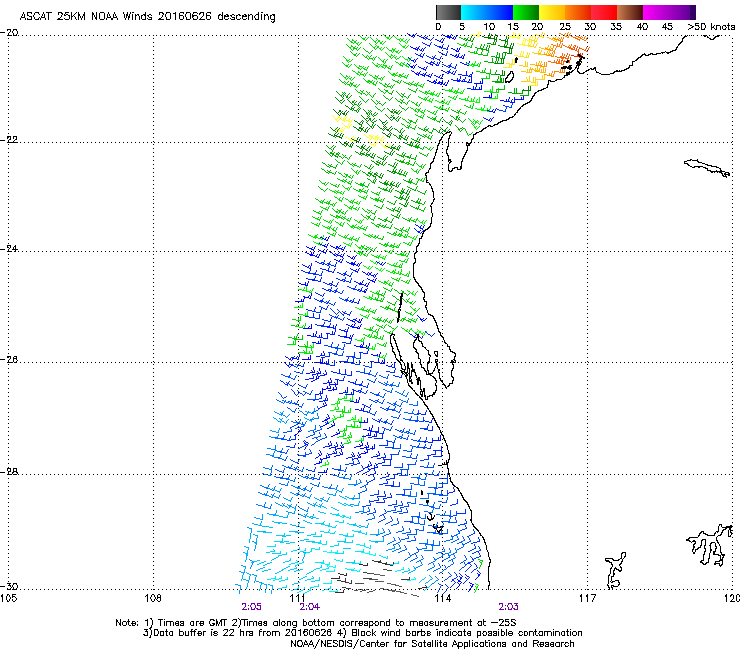Click the legend value '25'
Viewport: 740px width, 650px height.
tap(565, 27)
